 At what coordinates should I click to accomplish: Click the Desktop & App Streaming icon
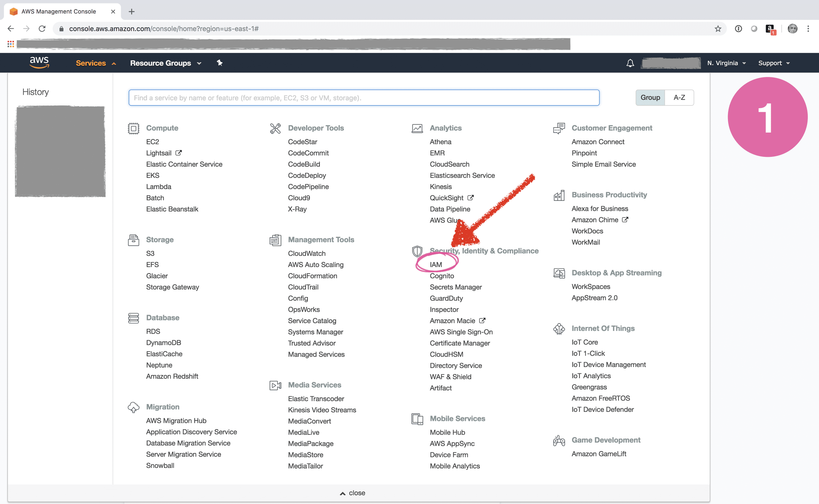pyautogui.click(x=559, y=273)
